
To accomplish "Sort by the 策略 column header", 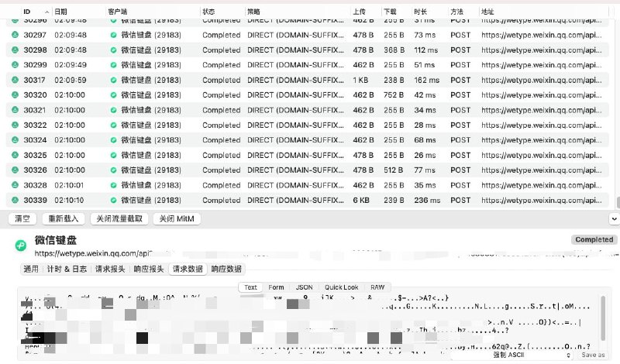I will point(253,12).
